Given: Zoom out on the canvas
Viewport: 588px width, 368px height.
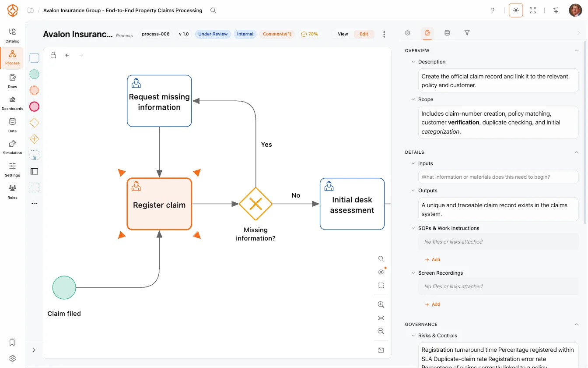Looking at the screenshot, I should coord(381,331).
